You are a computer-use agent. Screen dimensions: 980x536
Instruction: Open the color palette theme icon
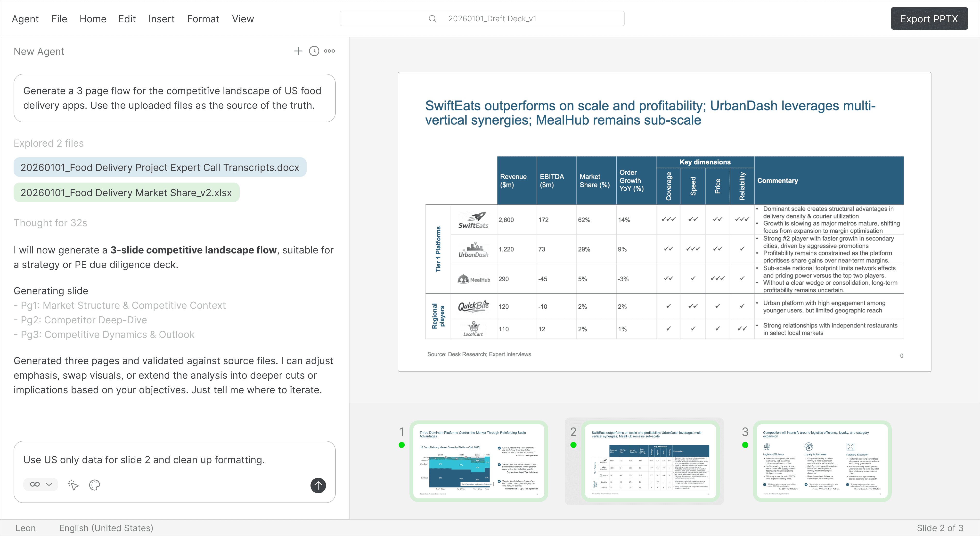(x=94, y=485)
